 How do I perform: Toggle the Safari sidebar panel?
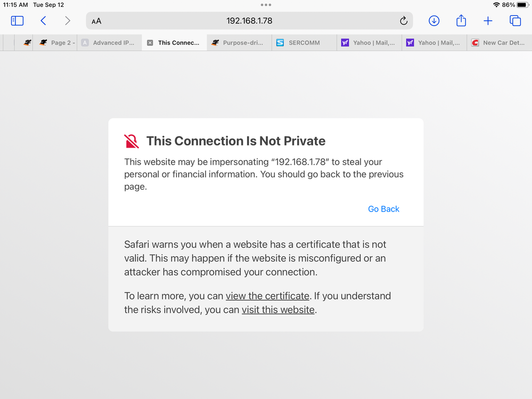click(17, 21)
